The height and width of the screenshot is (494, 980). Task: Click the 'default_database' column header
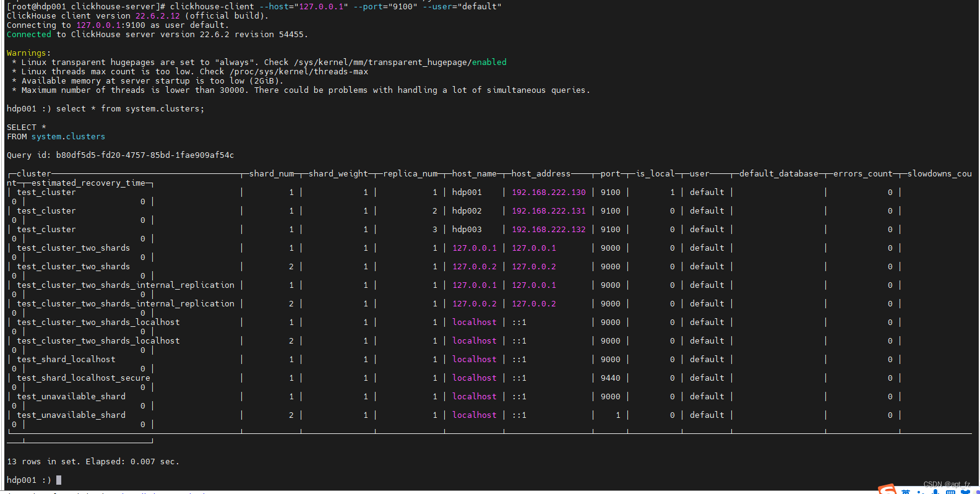coord(779,174)
